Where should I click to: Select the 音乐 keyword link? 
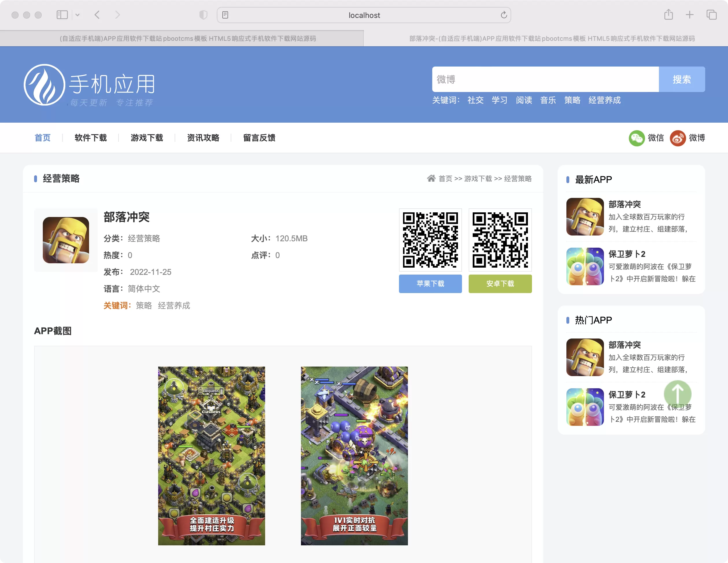point(548,100)
